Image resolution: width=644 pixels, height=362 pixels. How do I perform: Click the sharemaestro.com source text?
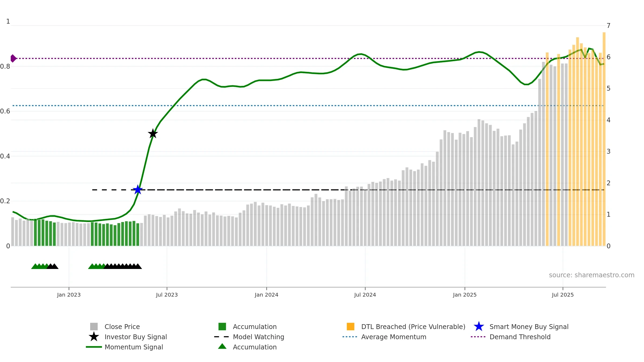pyautogui.click(x=591, y=275)
